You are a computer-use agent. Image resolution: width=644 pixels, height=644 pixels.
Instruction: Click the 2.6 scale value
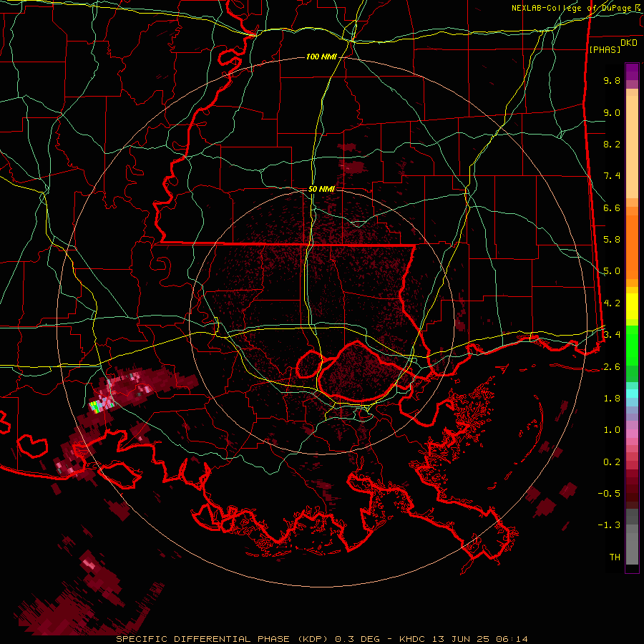pos(612,366)
